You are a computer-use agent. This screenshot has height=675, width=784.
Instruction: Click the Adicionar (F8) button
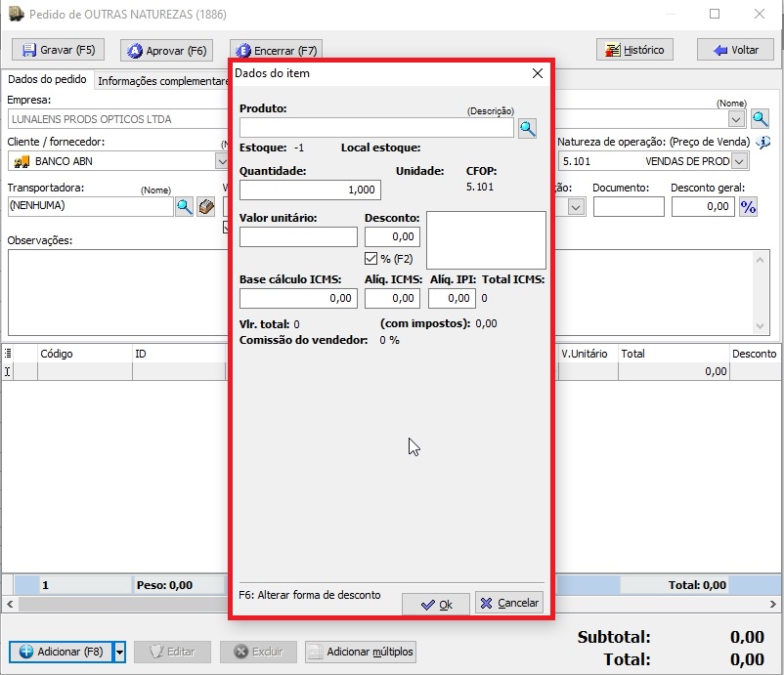pyautogui.click(x=62, y=652)
